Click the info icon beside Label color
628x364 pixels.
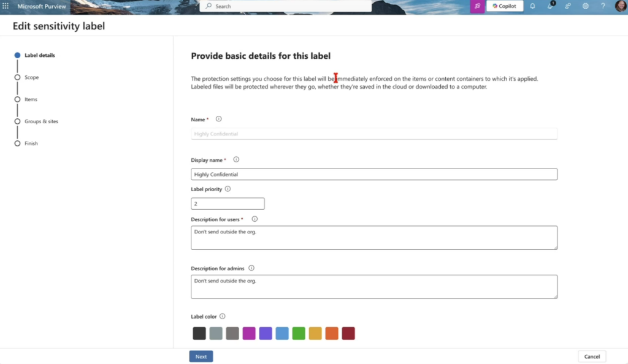(x=223, y=316)
